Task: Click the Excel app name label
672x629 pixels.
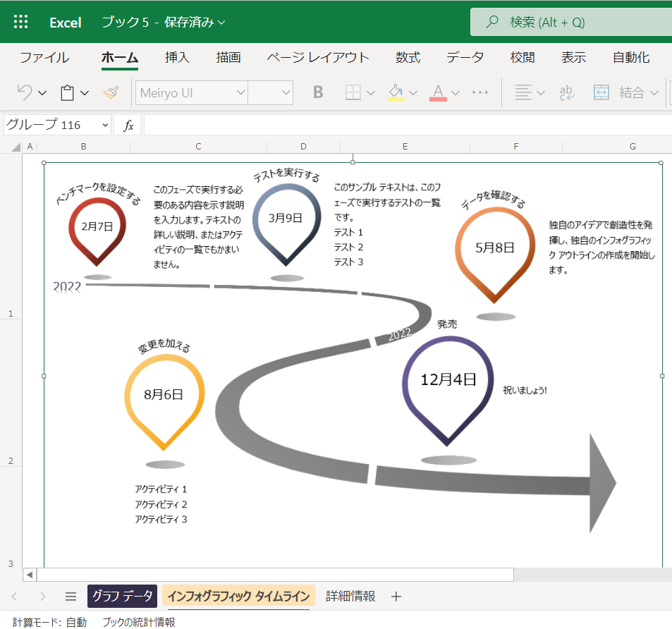Action: 65,23
